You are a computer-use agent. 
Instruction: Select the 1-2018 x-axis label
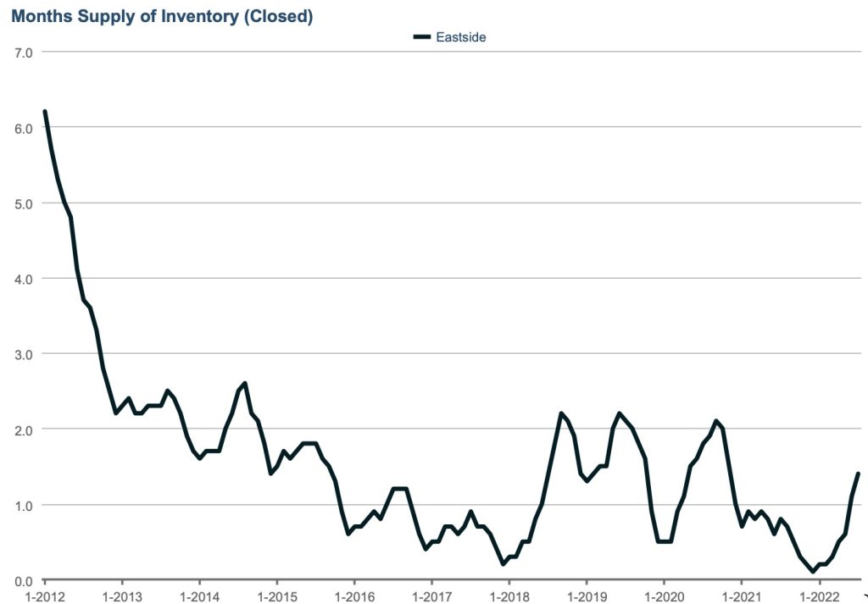click(508, 595)
